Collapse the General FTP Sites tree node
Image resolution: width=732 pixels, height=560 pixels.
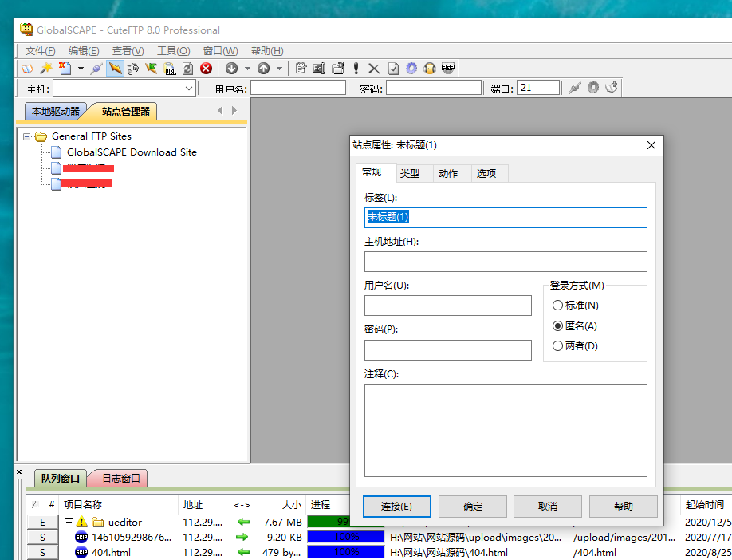[27, 136]
